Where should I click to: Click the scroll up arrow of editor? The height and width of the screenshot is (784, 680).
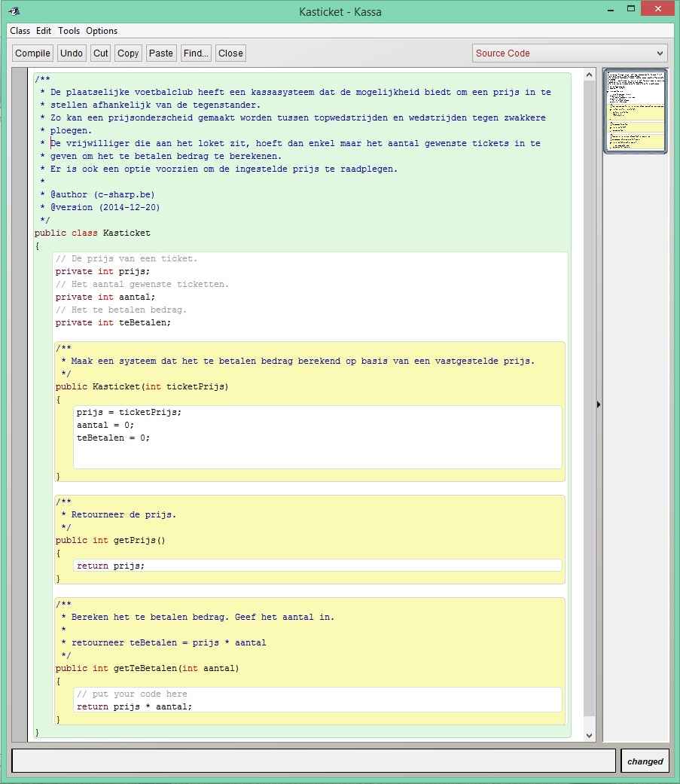coord(589,75)
